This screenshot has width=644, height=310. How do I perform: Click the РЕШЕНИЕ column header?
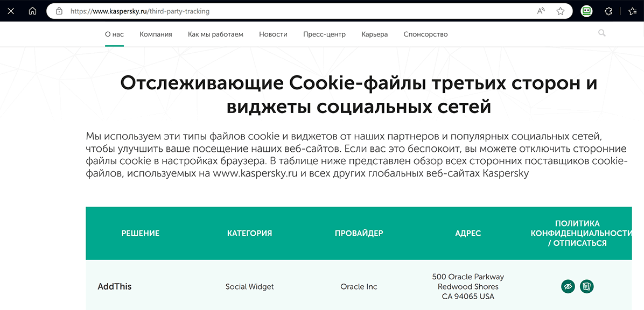(141, 234)
